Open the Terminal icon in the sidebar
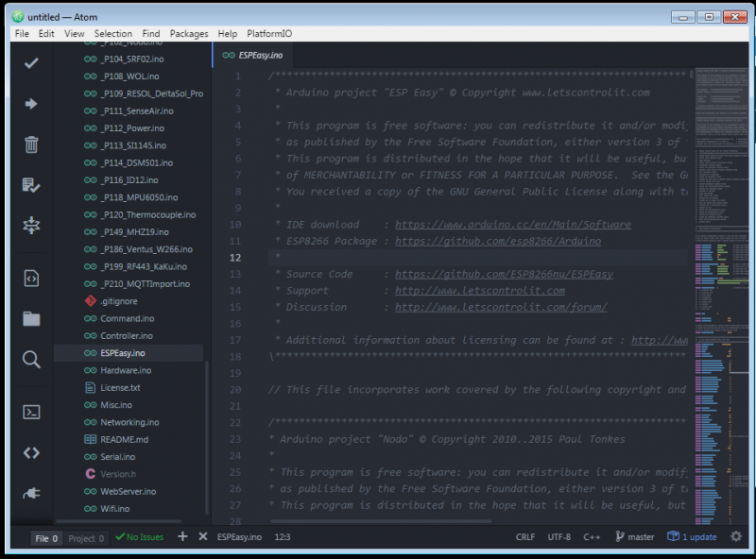This screenshot has height=559, width=756. (31, 412)
